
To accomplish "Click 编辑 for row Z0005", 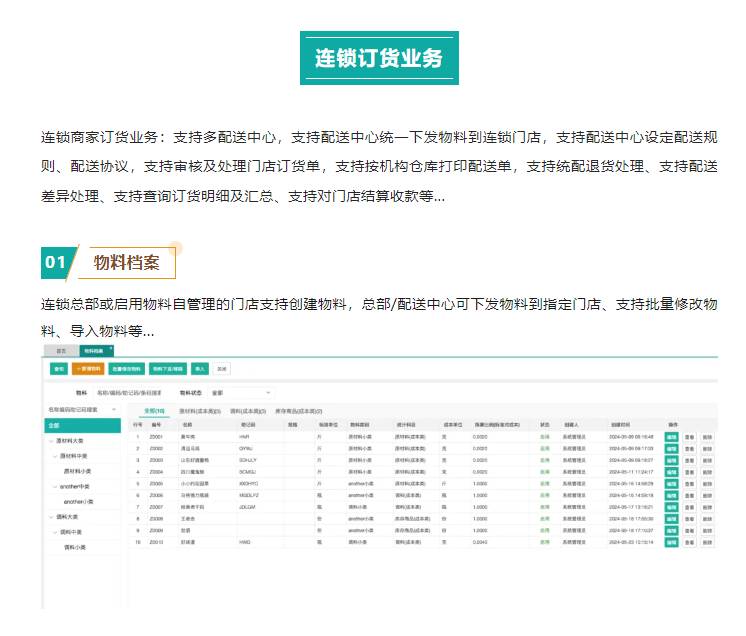I will [671, 484].
